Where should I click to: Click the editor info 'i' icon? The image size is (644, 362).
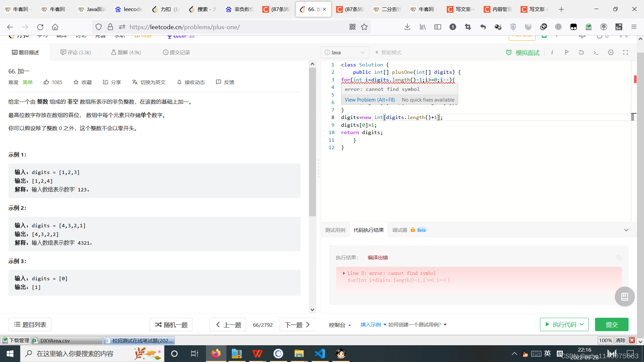(x=552, y=52)
